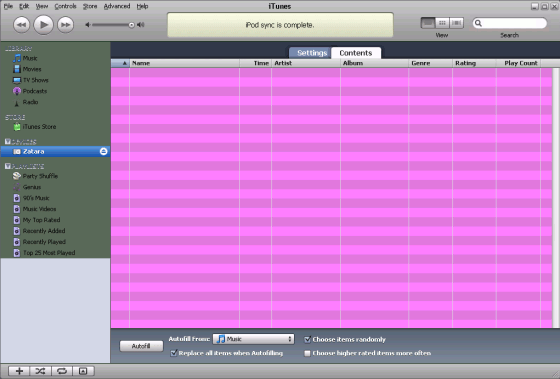Open the Podcasts library icon

tap(17, 91)
